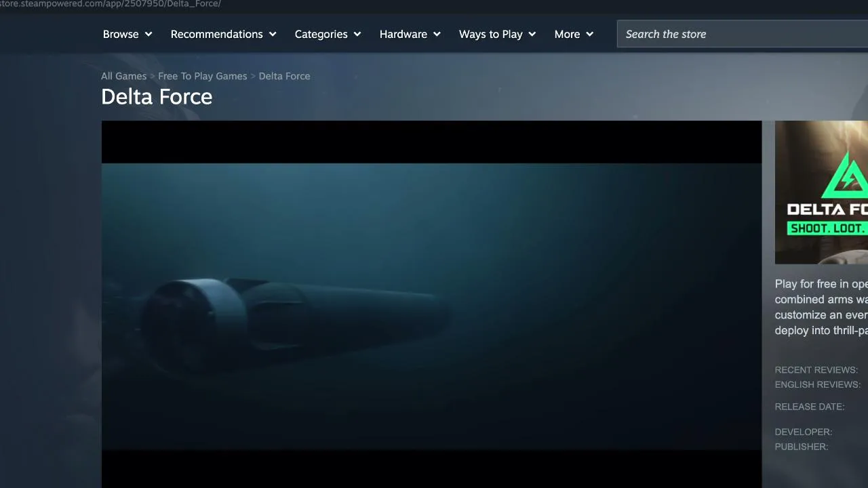Expand the chevron next to More
The image size is (868, 488).
[x=590, y=34]
